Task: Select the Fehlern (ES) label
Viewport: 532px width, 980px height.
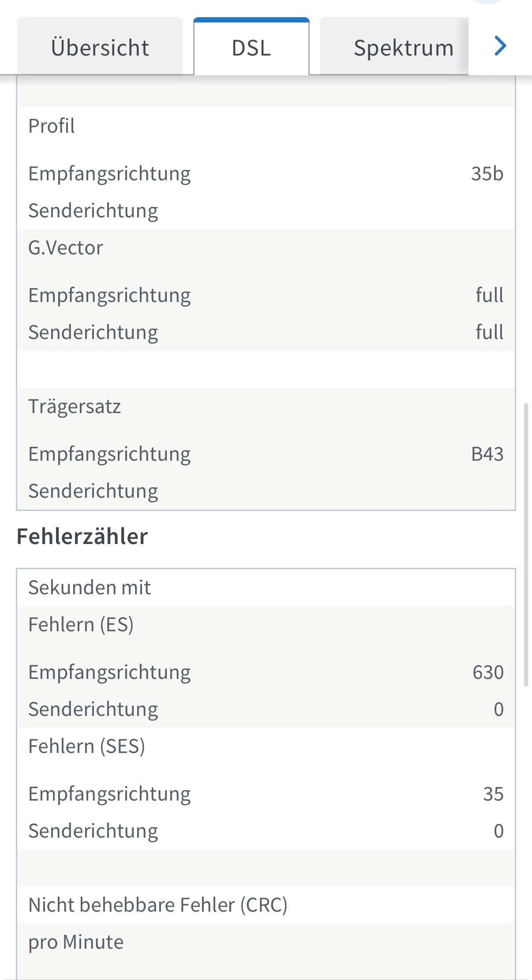Action: 81,625
